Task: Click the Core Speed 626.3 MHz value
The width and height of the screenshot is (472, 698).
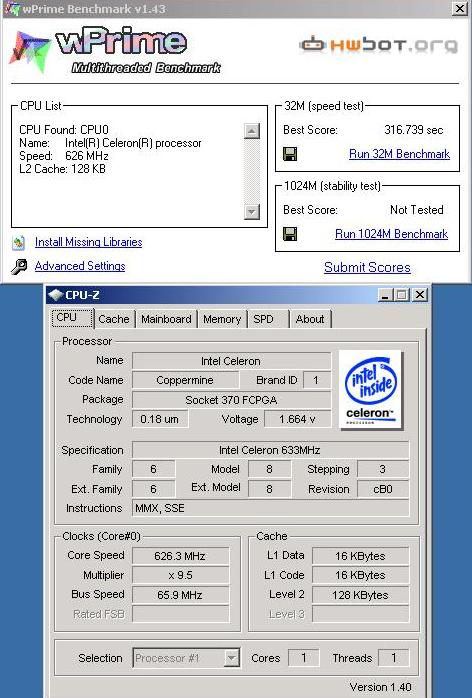Action: coord(180,556)
